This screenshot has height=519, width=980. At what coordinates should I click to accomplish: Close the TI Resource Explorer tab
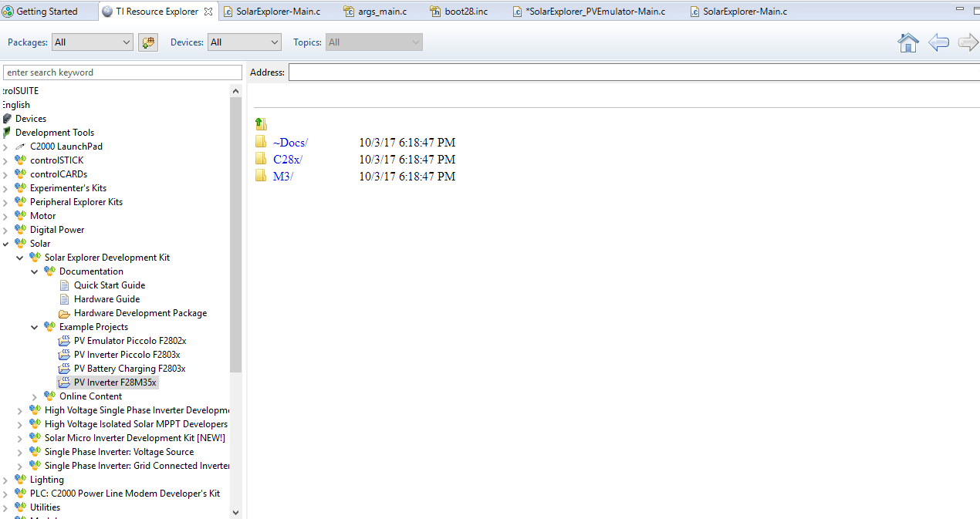pyautogui.click(x=208, y=12)
